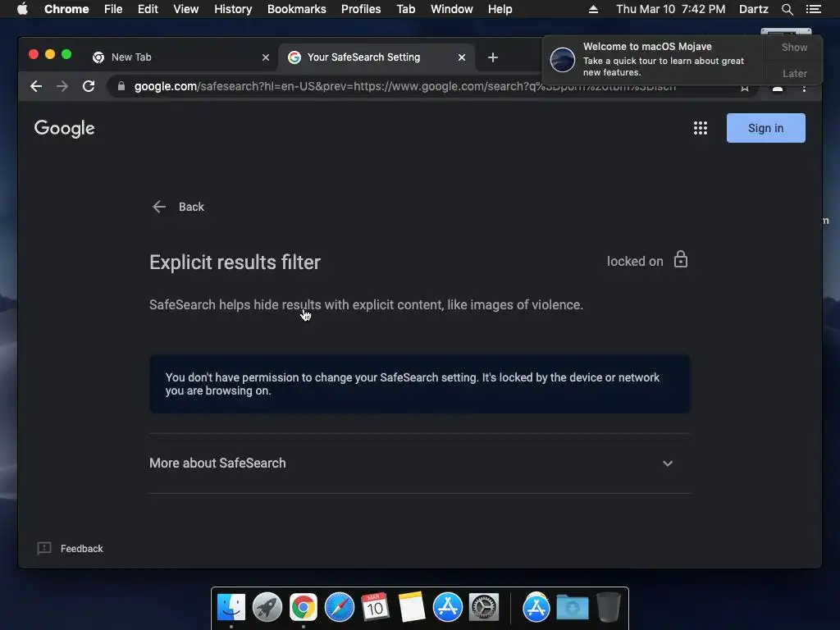Open the Google apps grid
This screenshot has height=630, width=840.
click(x=701, y=128)
